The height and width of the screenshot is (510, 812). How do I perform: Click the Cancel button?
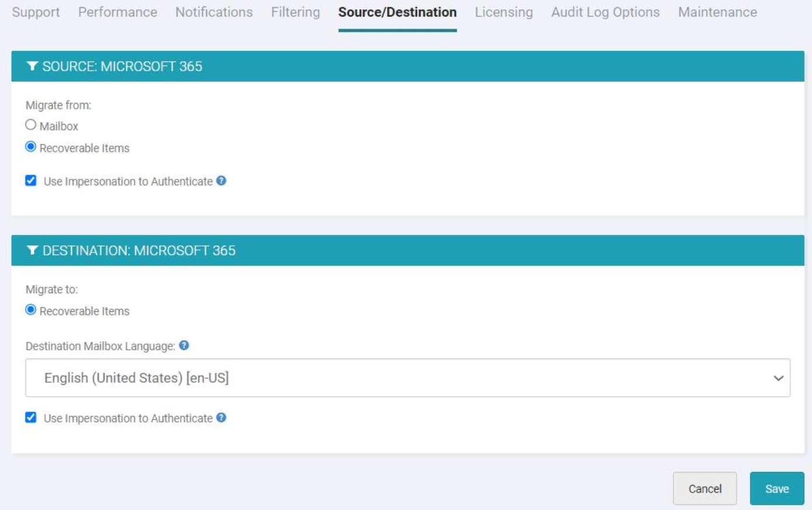pos(704,488)
